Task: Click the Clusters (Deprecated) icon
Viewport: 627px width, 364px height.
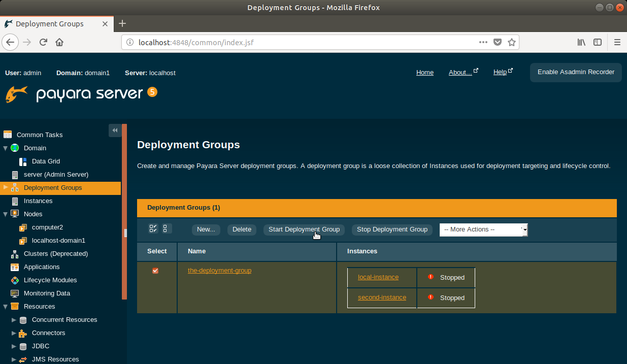Action: tap(15, 253)
